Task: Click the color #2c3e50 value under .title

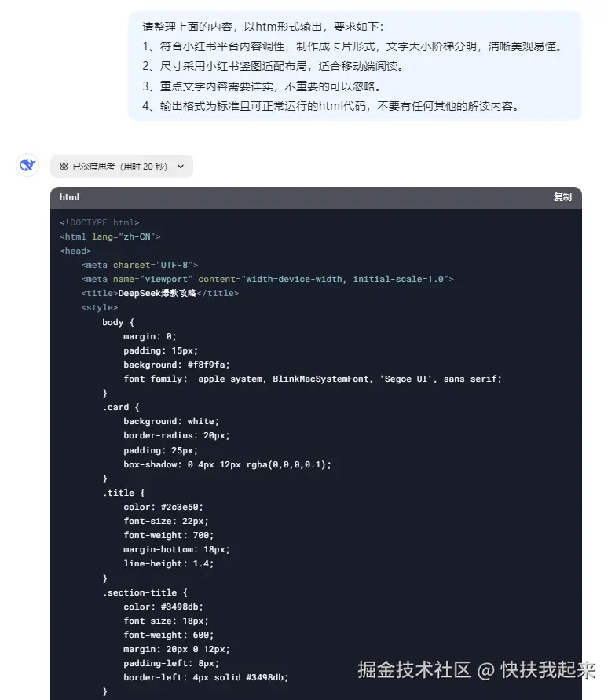Action: click(x=181, y=507)
